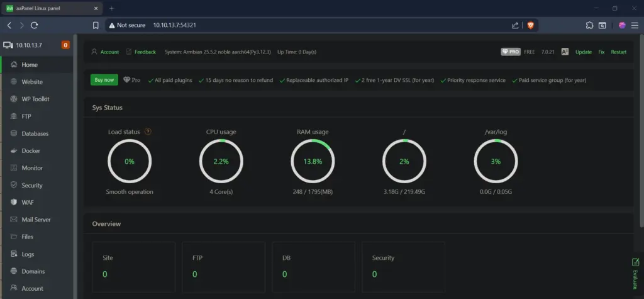Viewport: 644px width, 299px height.
Task: Click the root disk 2% gauge
Action: (404, 161)
